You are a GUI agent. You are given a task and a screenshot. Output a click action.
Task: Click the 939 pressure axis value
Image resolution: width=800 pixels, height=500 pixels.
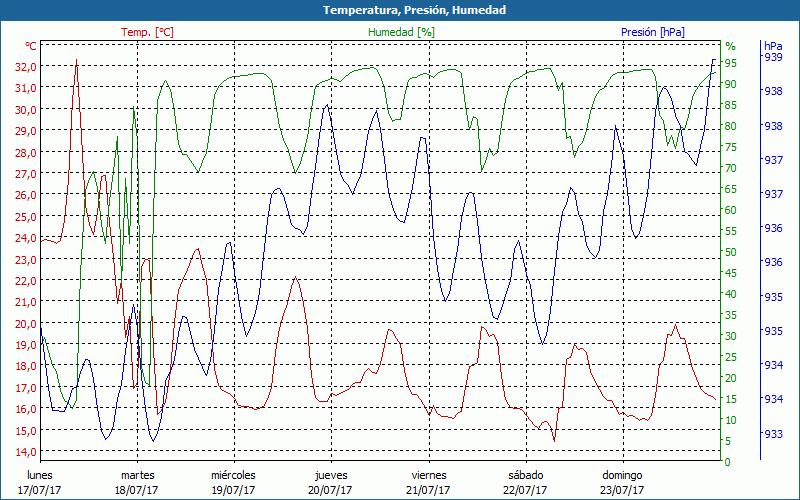click(773, 57)
